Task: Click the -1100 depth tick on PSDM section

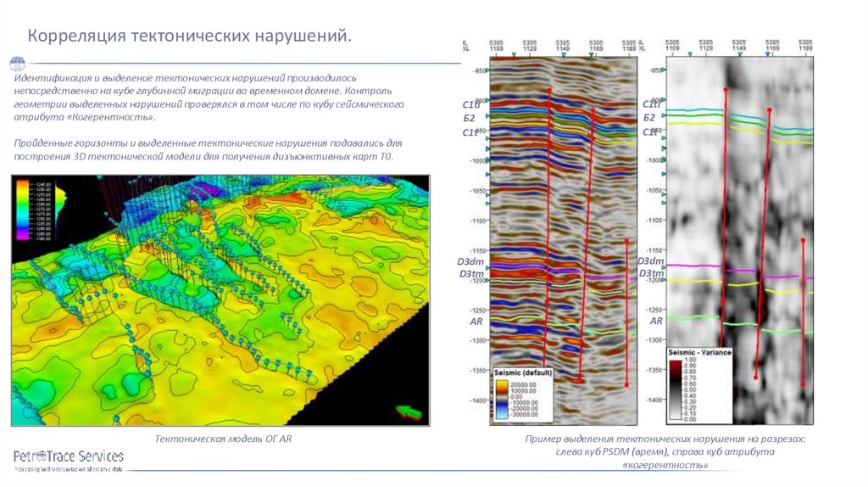Action: (x=480, y=221)
